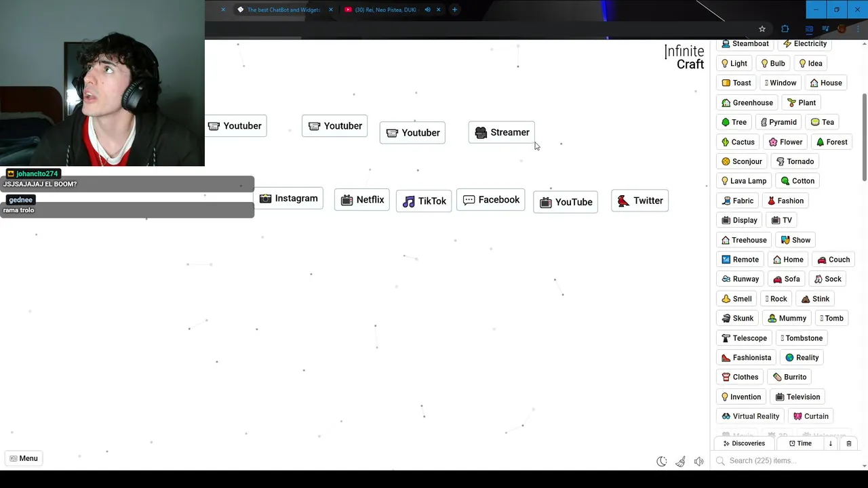Pick the Sconjour item
868x488 pixels.
[742, 161]
